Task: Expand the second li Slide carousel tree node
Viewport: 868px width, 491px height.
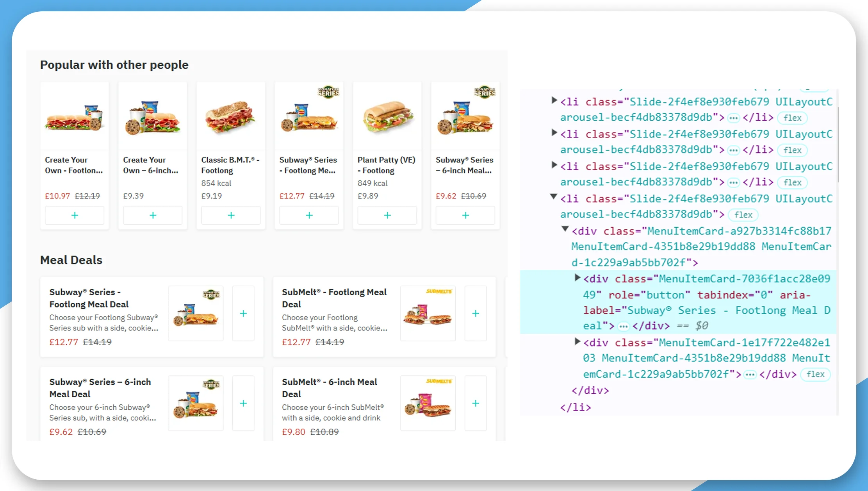Action: 553,134
